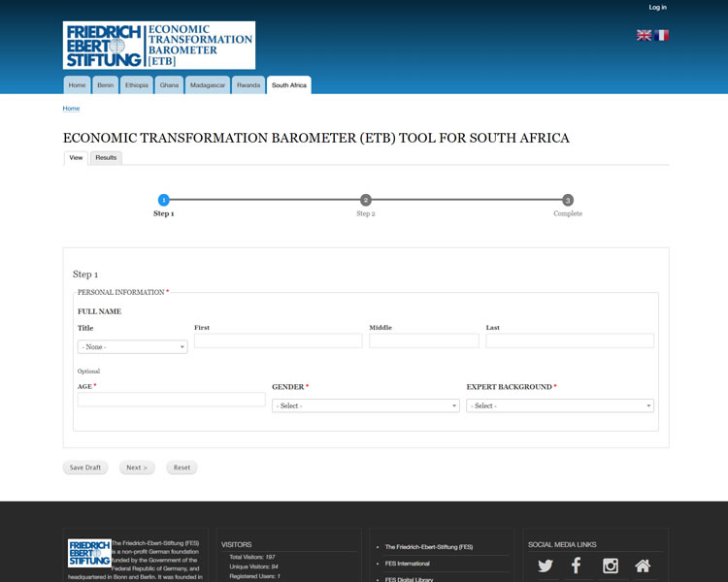Image resolution: width=728 pixels, height=582 pixels.
Task: Click the Reset button
Action: [x=182, y=468]
